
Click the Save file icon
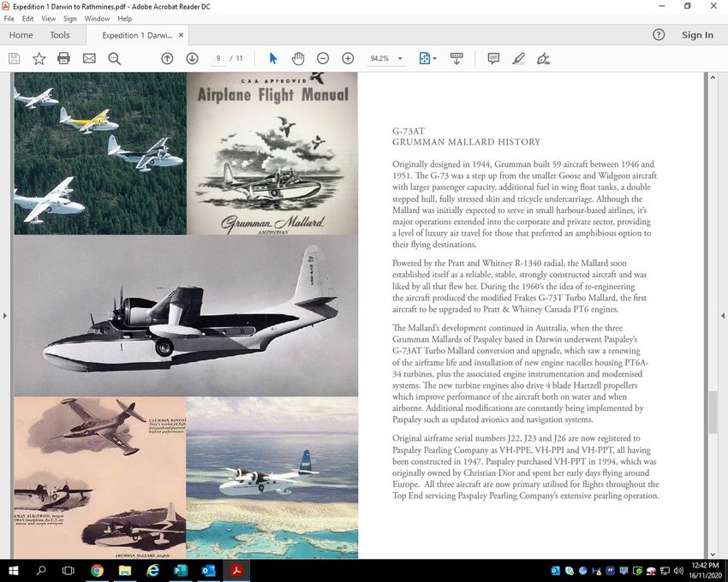tap(15, 58)
